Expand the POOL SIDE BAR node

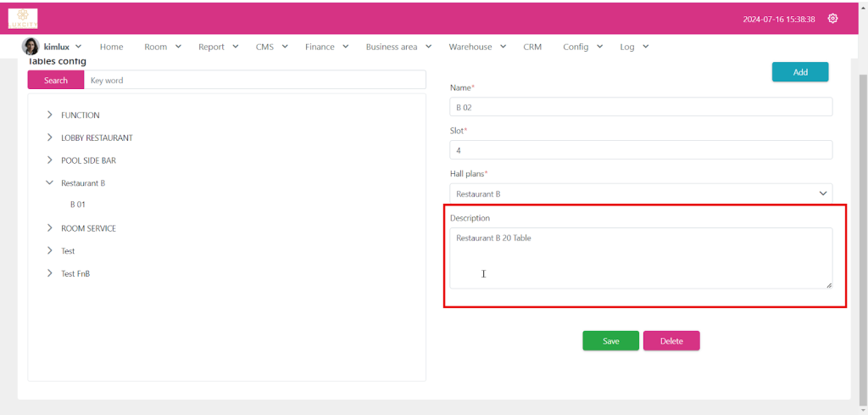coord(50,160)
